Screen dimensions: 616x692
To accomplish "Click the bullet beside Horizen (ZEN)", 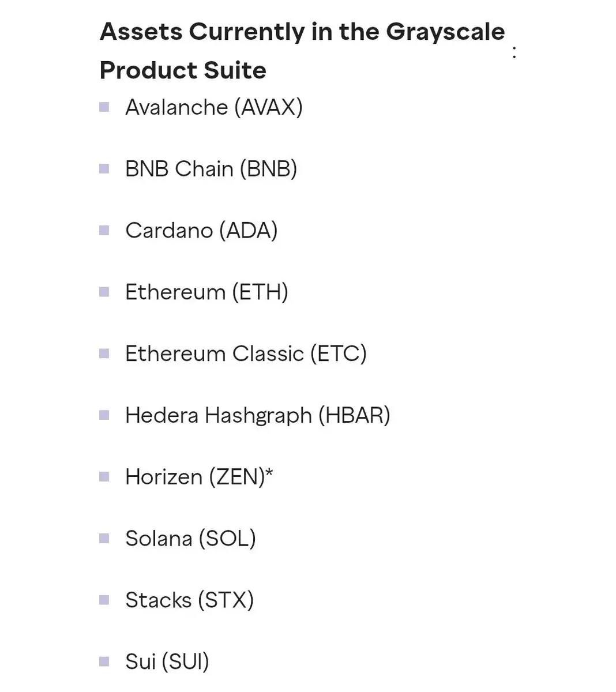I will pos(104,477).
